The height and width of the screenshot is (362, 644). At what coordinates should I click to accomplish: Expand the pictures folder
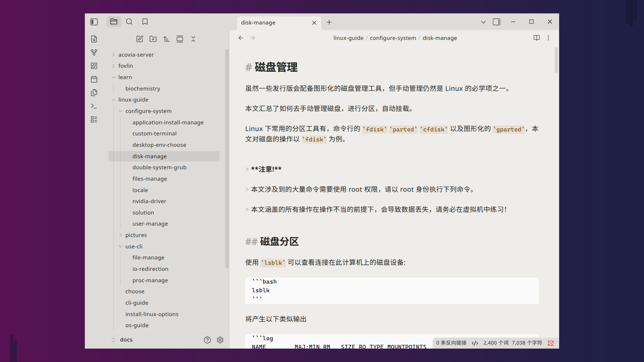120,235
